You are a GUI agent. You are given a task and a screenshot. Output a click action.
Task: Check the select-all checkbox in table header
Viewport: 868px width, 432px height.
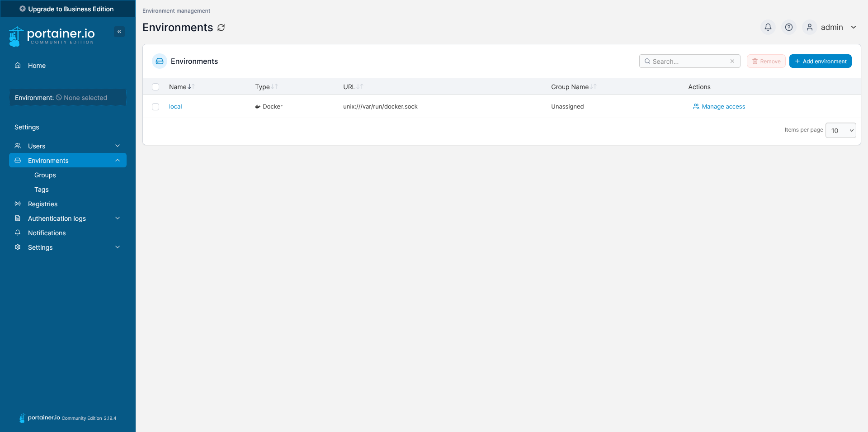coord(156,86)
